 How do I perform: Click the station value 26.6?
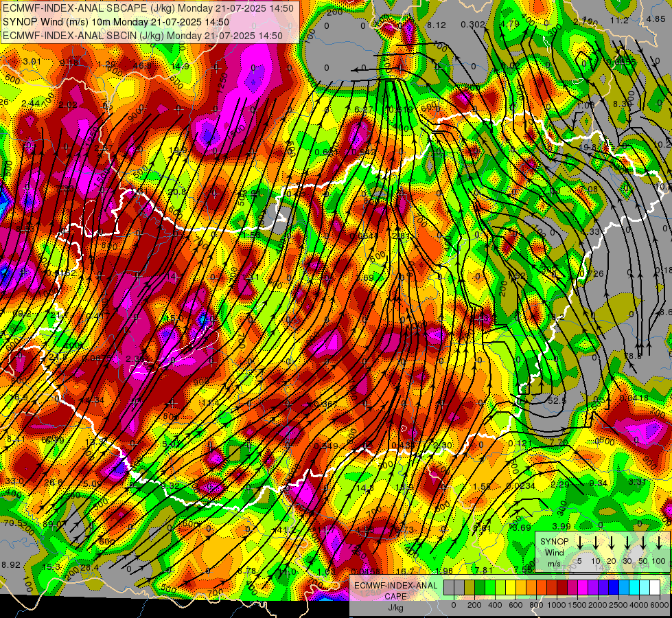tap(53, 483)
